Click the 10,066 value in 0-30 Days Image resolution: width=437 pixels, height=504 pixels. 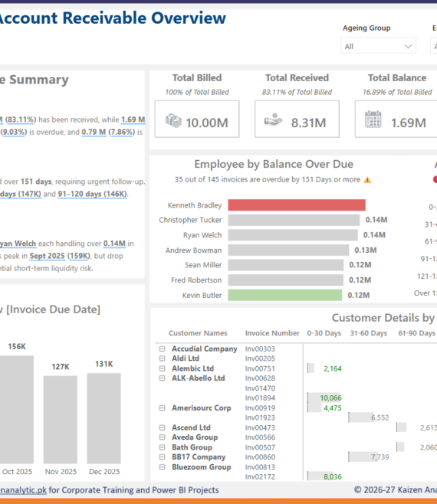(x=330, y=398)
